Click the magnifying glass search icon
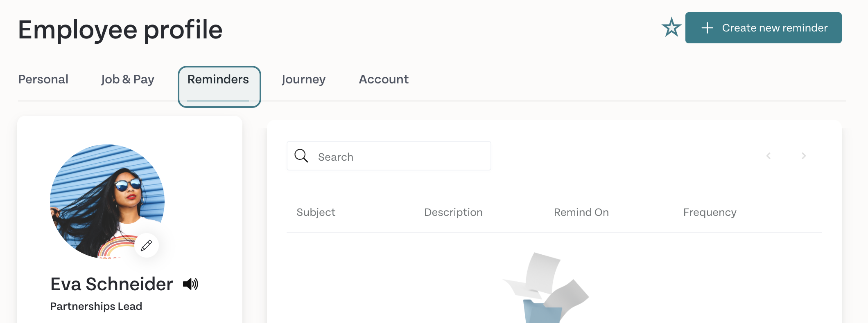The height and width of the screenshot is (323, 868). 301,156
